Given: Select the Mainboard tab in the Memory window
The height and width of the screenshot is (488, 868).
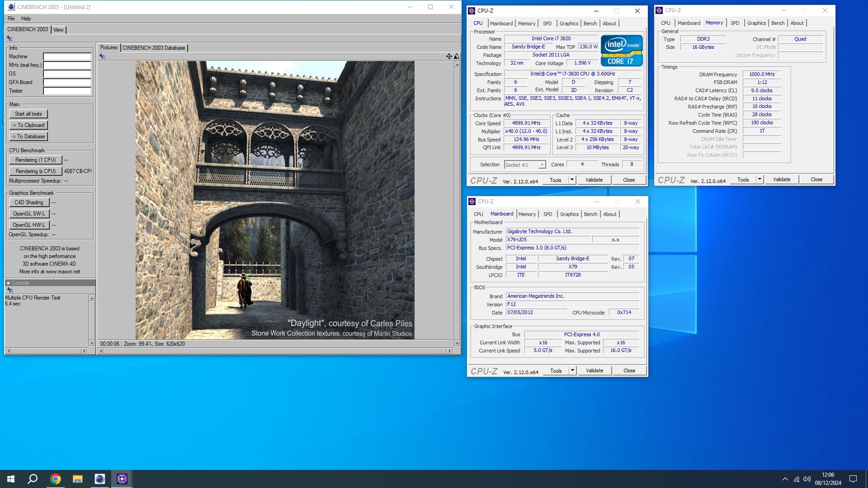Looking at the screenshot, I should (689, 23).
